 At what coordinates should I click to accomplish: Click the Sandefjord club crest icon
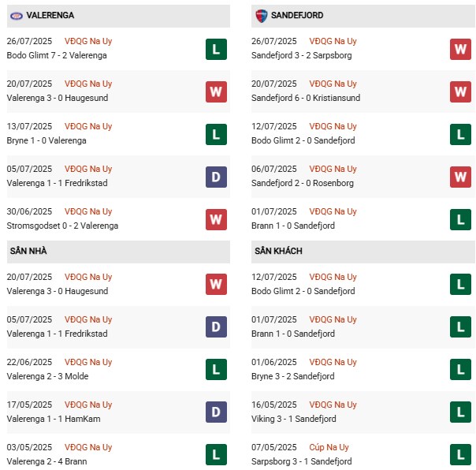tap(261, 16)
